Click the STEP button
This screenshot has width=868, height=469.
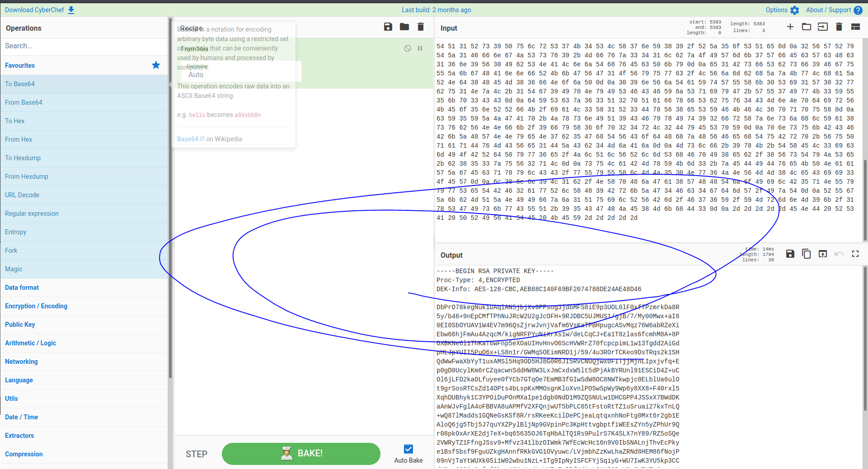[197, 454]
